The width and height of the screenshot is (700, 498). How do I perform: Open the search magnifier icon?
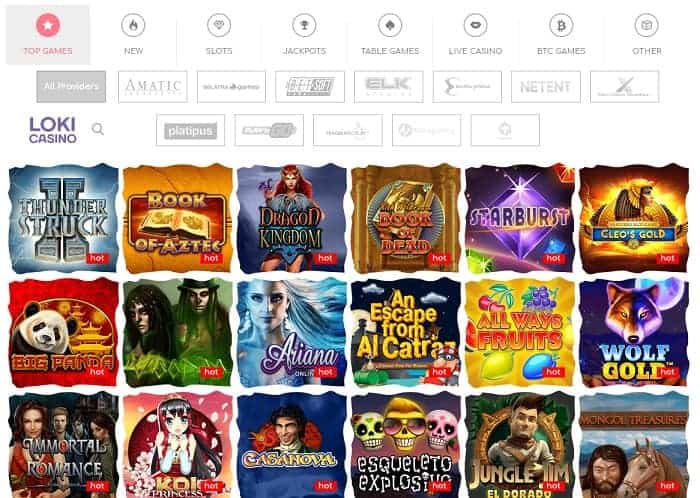[x=98, y=129]
